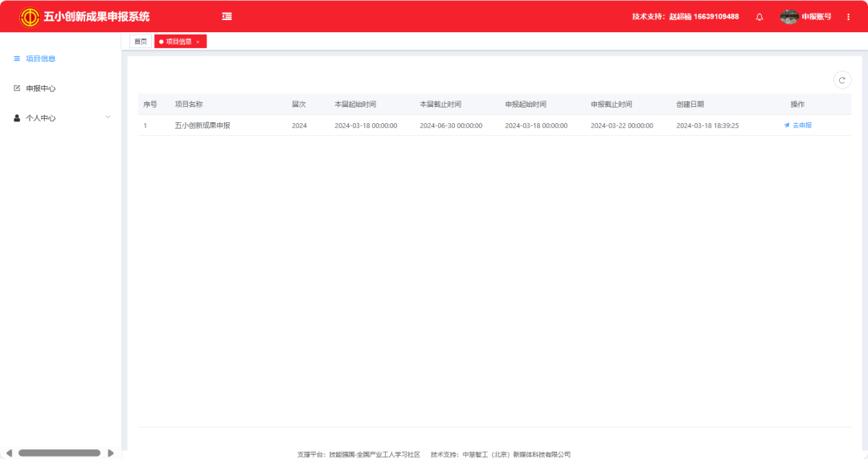Click the 申报账号 username
Screen dimensions: 868x459
pos(817,17)
